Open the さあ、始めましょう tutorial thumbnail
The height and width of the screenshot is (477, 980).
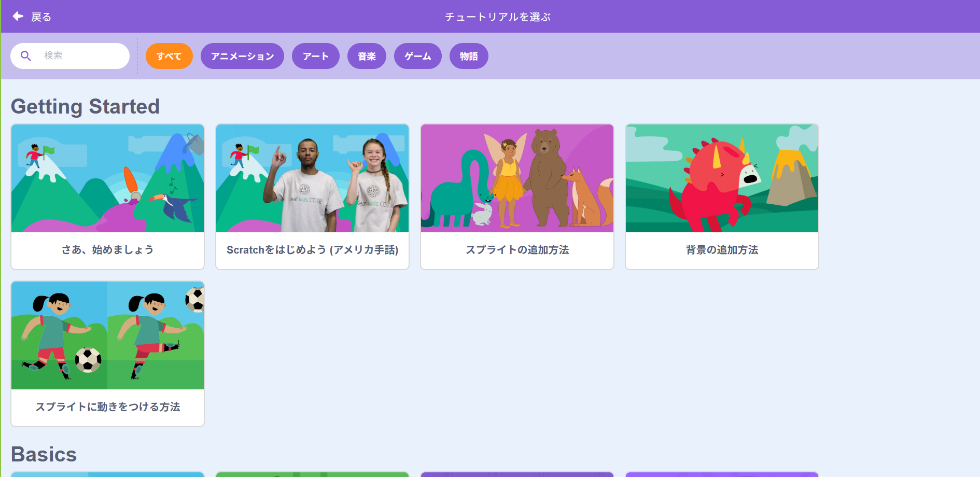[x=107, y=178]
